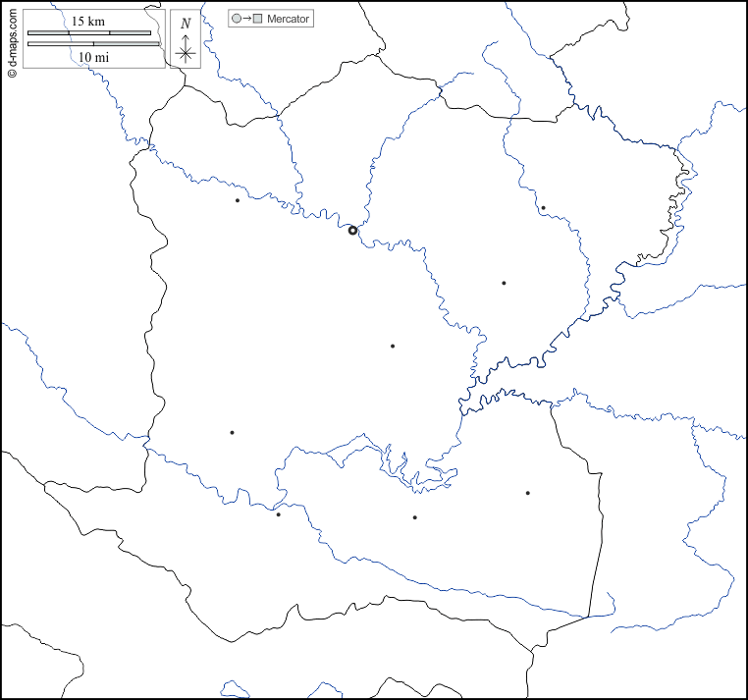748x700 pixels.
Task: Select the city dot west of the capital marker
Action: pos(237,200)
